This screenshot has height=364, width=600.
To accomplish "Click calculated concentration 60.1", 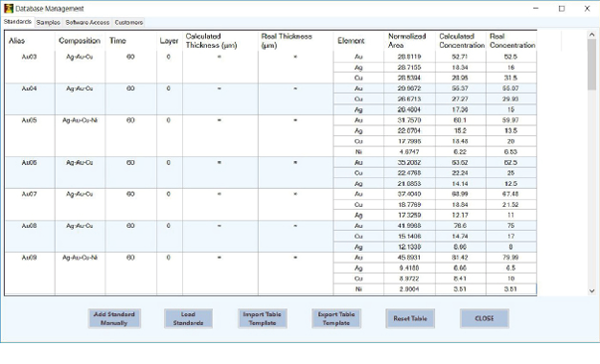I will [461, 120].
